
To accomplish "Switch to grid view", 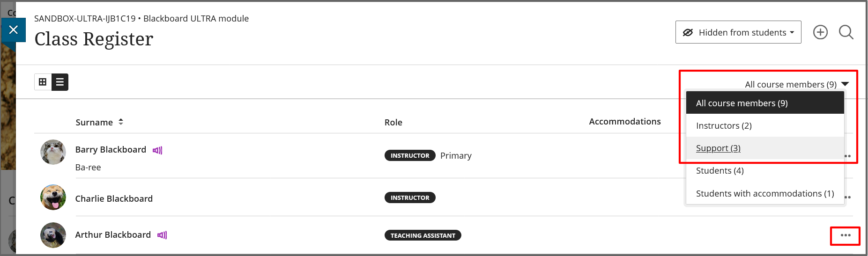I will point(43,82).
